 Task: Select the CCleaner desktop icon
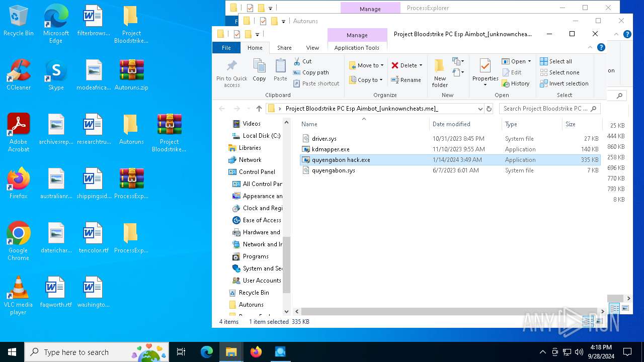tap(19, 75)
